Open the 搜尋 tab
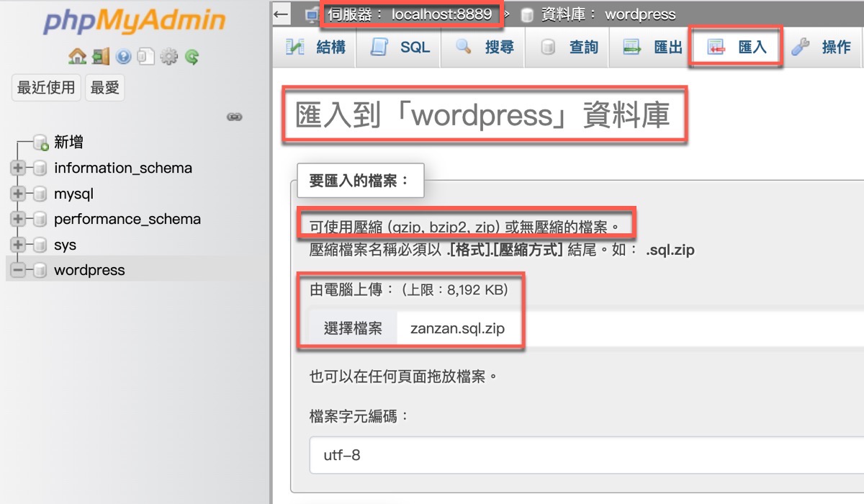This screenshot has height=504, width=864. click(x=484, y=48)
